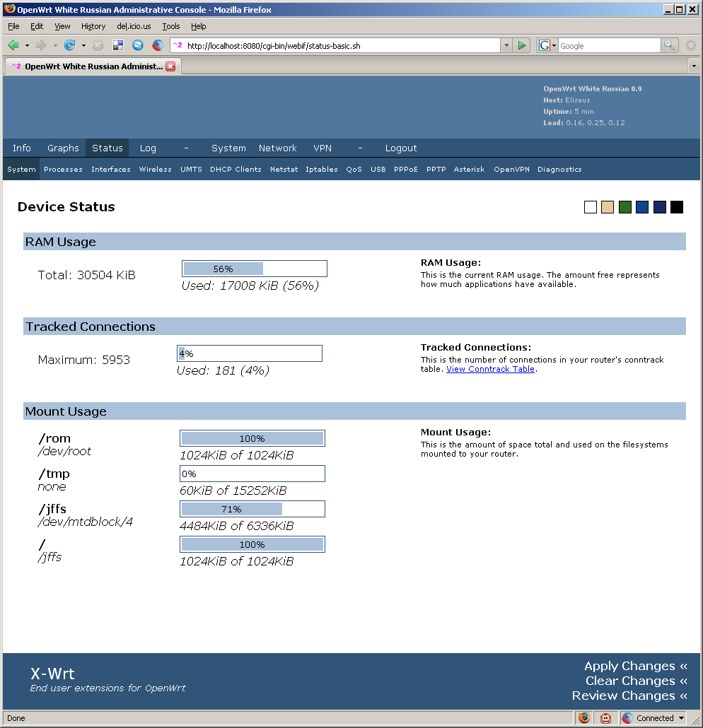Open the PPTP sub-tab
This screenshot has width=703, height=728.
click(436, 170)
